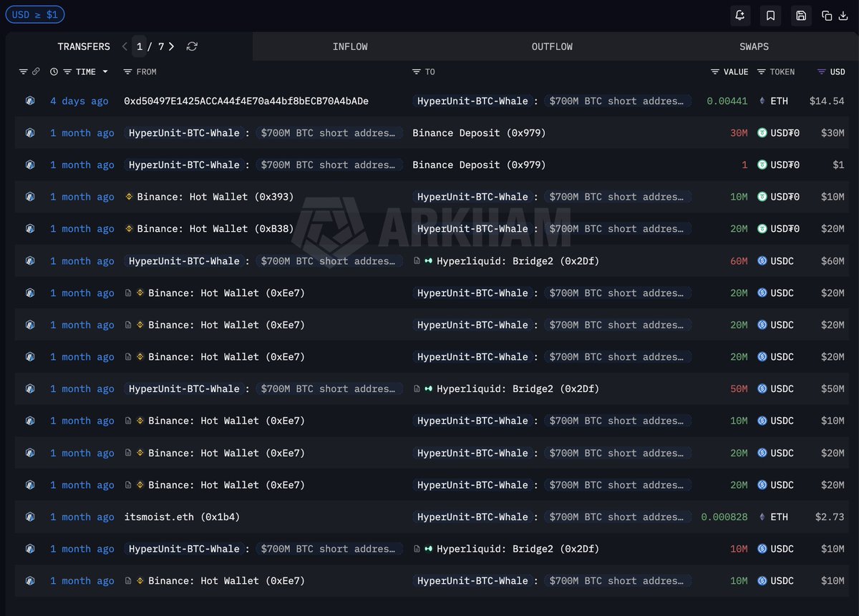The height and width of the screenshot is (616, 859).
Task: Go to next page of transfers
Action: pyautogui.click(x=171, y=47)
